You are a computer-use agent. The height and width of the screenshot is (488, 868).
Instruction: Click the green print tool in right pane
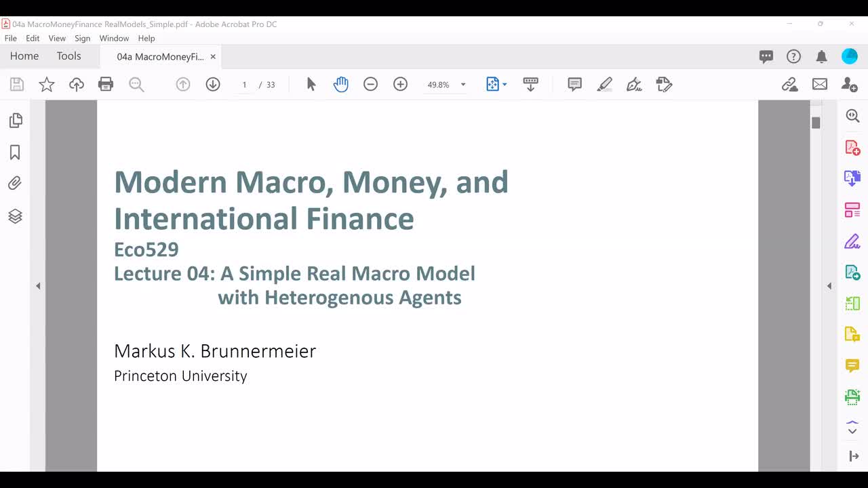click(x=852, y=396)
